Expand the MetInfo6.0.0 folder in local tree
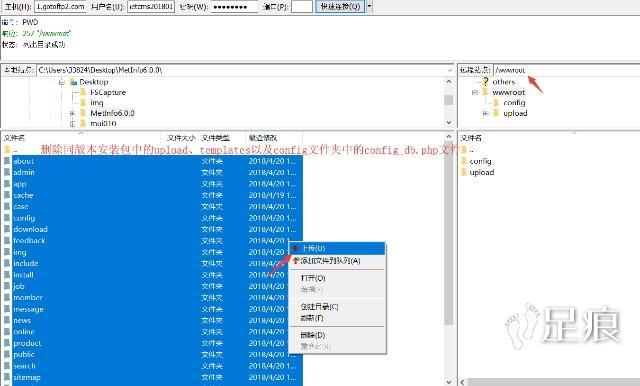This screenshot has width=640, height=386. click(x=73, y=113)
